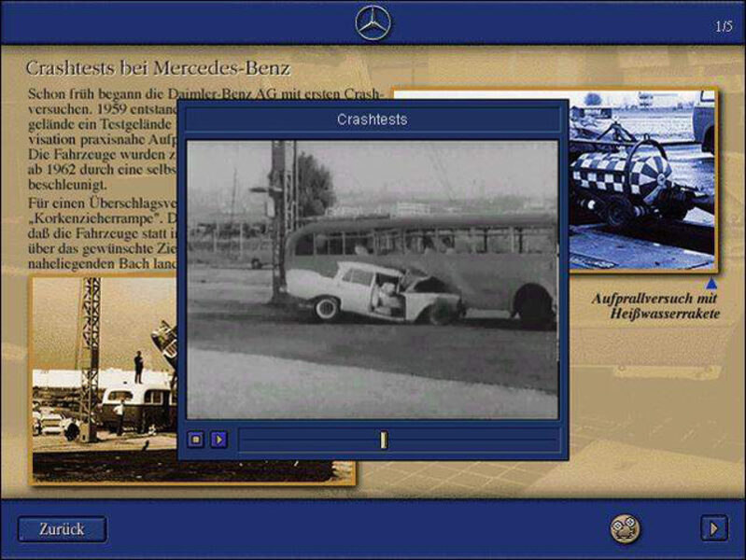Image resolution: width=746 pixels, height=560 pixels.
Task: Play the Crashtests video
Action: [218, 440]
